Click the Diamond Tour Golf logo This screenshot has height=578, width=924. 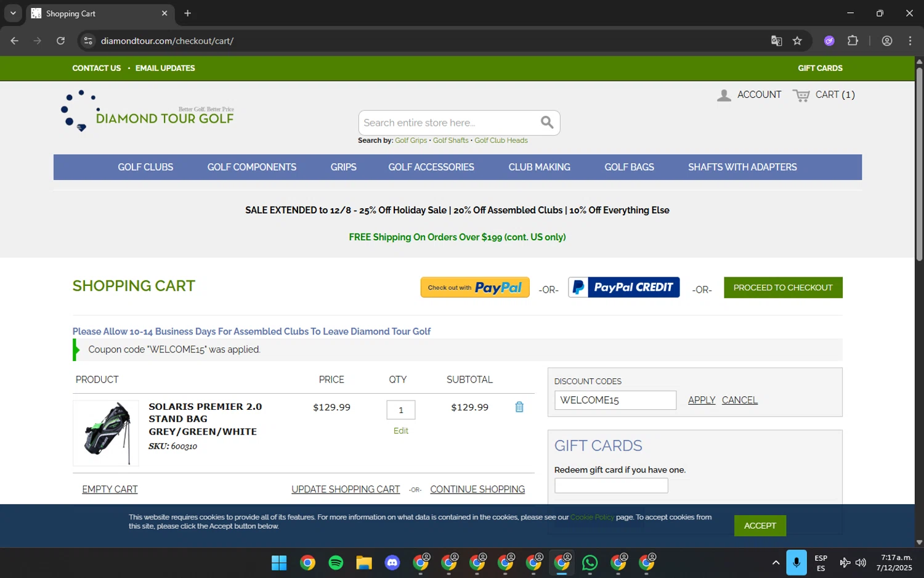click(147, 111)
